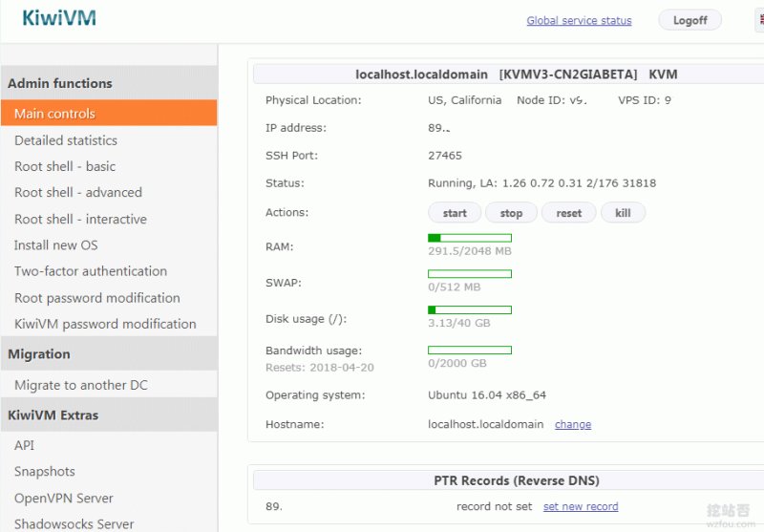Click the PTR Records (Reverse DNS) header
The width and height of the screenshot is (764, 532).
tap(517, 480)
